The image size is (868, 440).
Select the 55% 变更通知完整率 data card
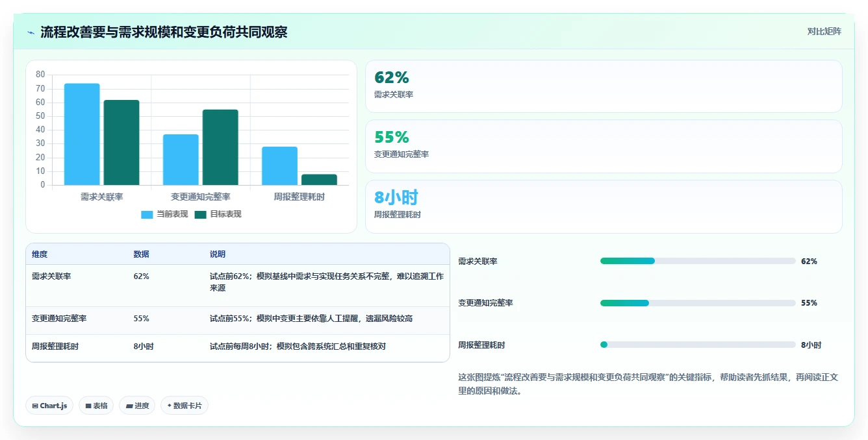point(604,146)
